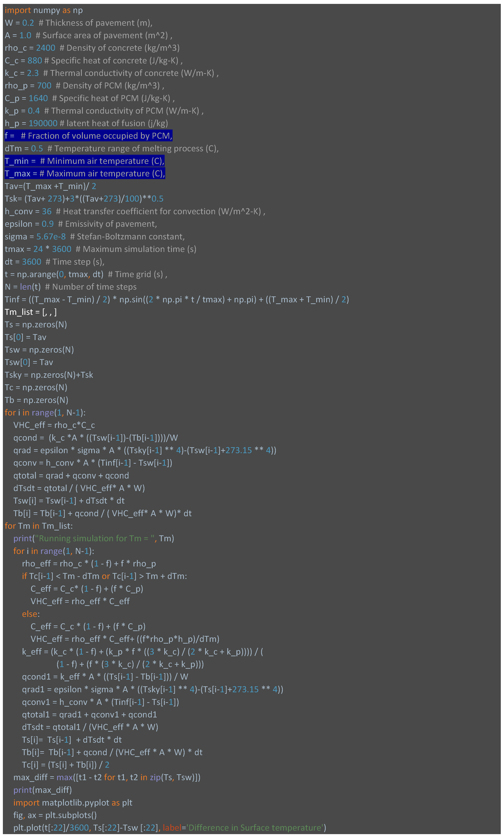
Task: Click the 'k_p = 0.4' line
Action: (104, 111)
